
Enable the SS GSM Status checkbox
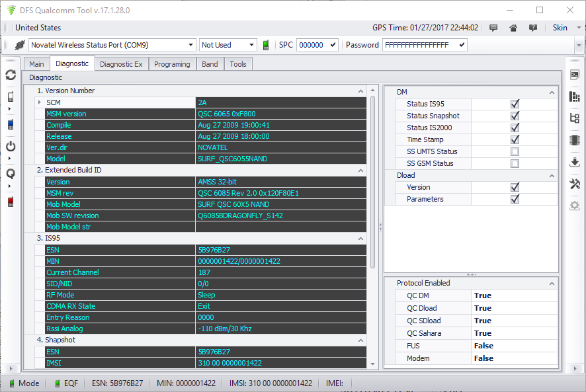point(515,164)
